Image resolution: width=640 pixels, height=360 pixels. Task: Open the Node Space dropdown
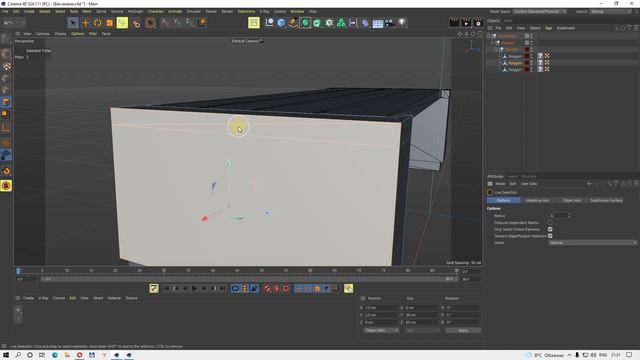point(540,11)
